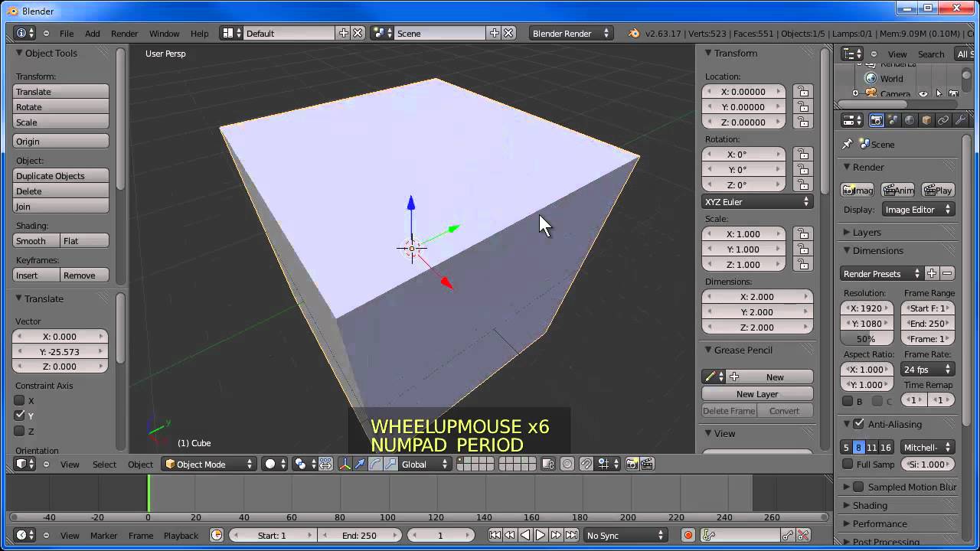Open the Render menu in top bar

click(125, 34)
